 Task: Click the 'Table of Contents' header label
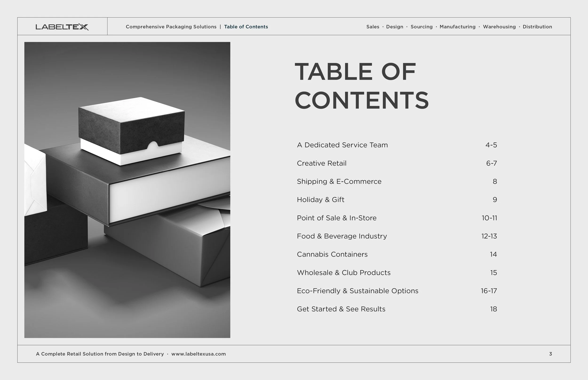point(246,27)
